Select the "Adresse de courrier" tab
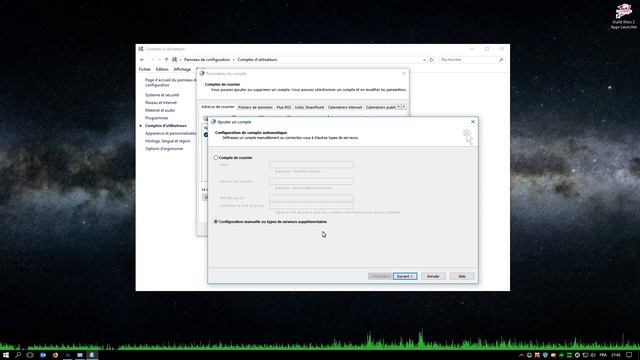This screenshot has height=360, width=640. 218,107
